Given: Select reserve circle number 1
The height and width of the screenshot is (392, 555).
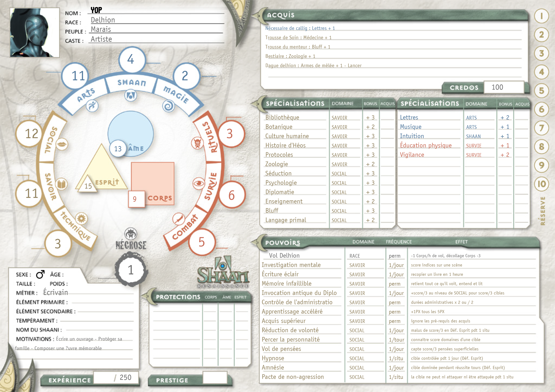Looking at the screenshot, I should (541, 16).
